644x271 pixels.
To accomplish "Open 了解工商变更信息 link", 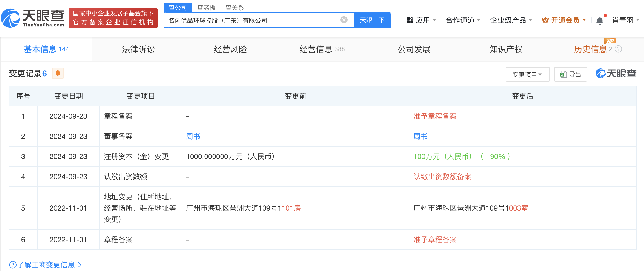I will pos(45,265).
